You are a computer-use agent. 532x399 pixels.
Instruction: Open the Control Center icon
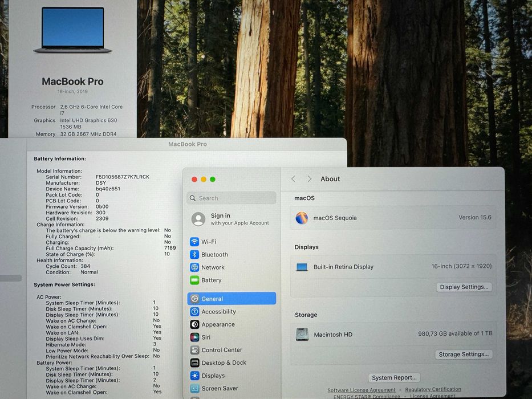[x=194, y=350]
